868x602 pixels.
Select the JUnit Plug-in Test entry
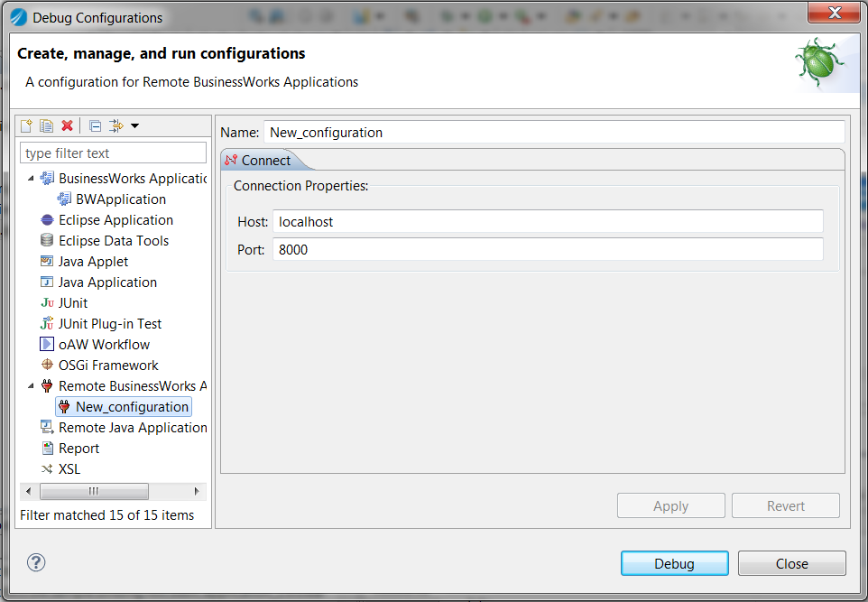(x=109, y=323)
